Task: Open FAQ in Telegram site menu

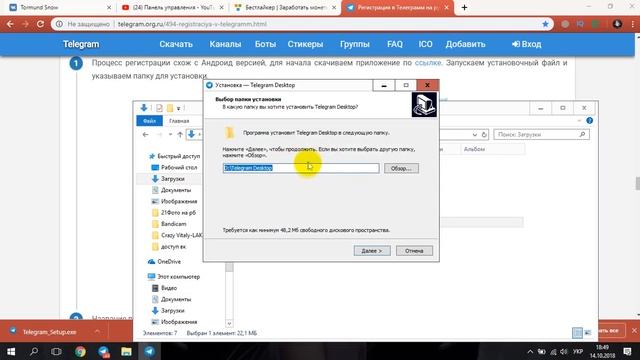Action: pyautogui.click(x=395, y=44)
